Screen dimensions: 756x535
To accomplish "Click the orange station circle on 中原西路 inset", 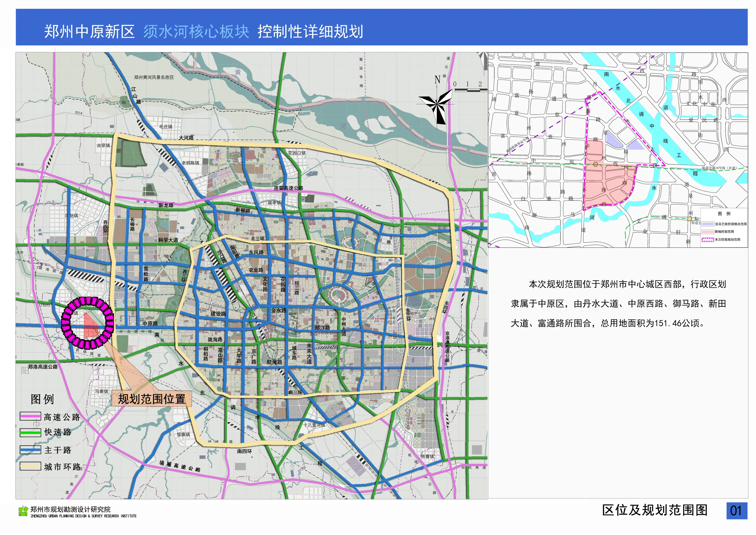I will (x=595, y=164).
